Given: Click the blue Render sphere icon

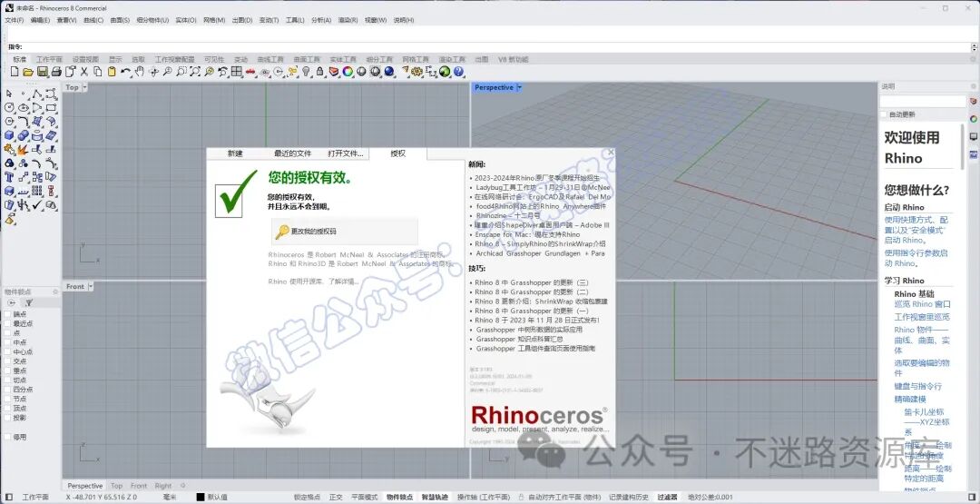Looking at the screenshot, I should [x=388, y=72].
